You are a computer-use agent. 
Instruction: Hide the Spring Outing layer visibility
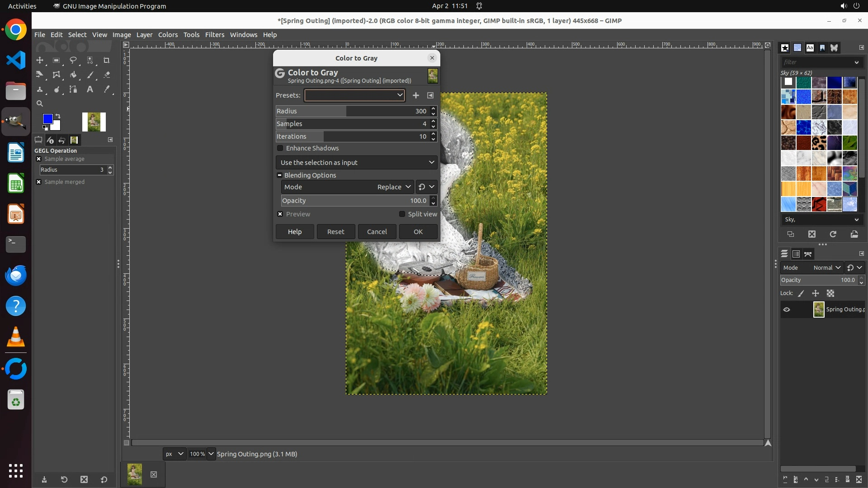point(787,310)
